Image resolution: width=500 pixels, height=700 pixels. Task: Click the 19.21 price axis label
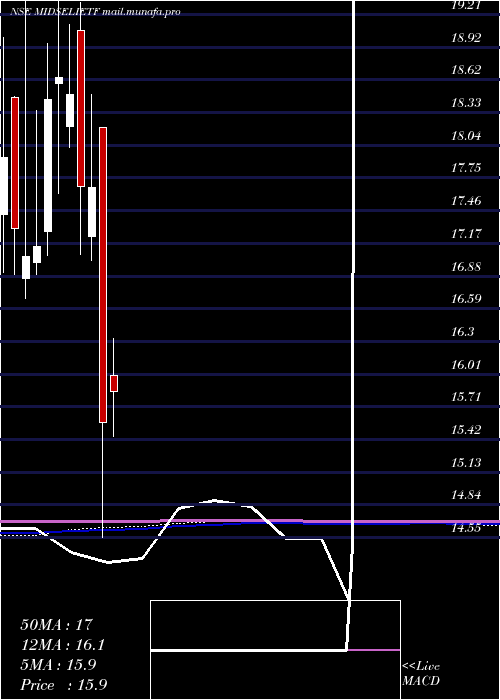coord(466,5)
